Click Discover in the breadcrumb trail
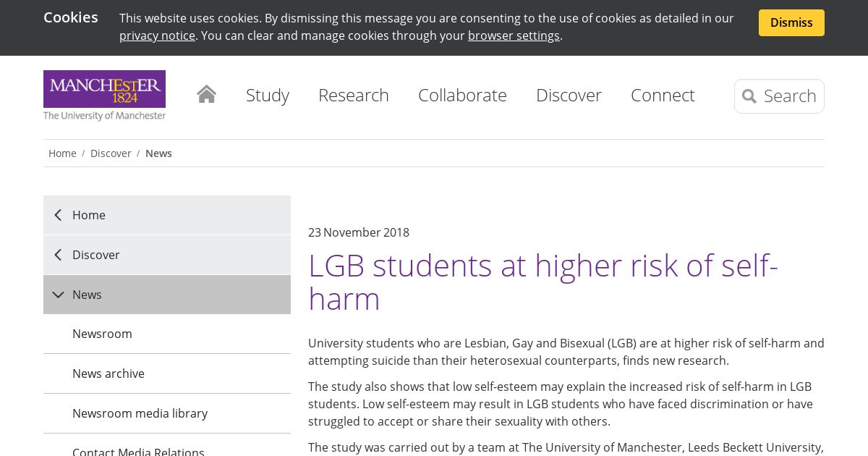Viewport: 868px width, 456px height. coord(111,153)
